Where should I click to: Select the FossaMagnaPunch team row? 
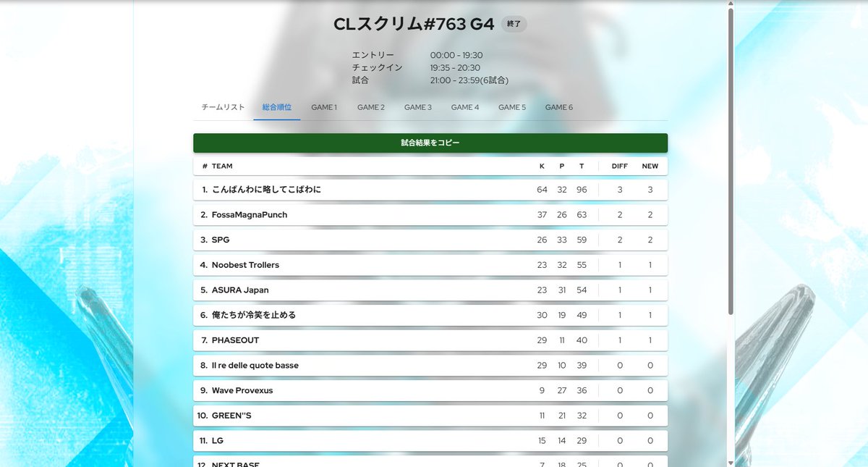pyautogui.click(x=430, y=215)
